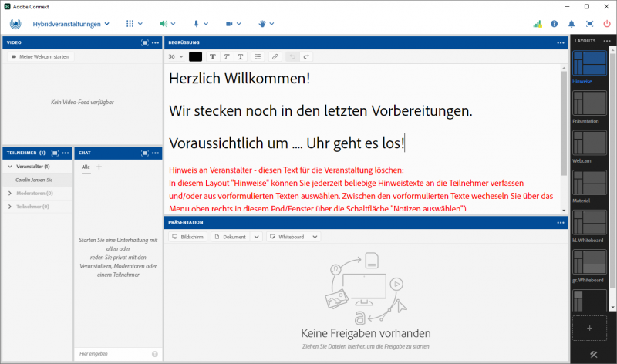Screen dimensions: 617x364
Task: Open Video pod options menu
Action: point(156,42)
